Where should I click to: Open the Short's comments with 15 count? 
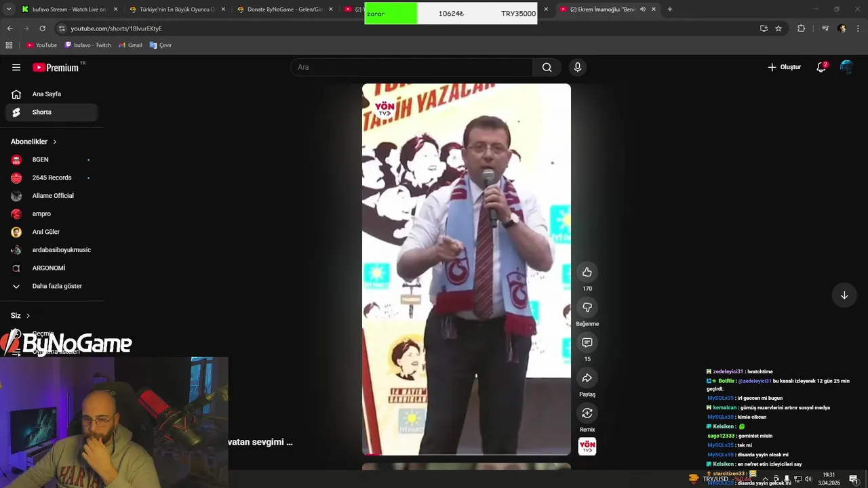[587, 342]
